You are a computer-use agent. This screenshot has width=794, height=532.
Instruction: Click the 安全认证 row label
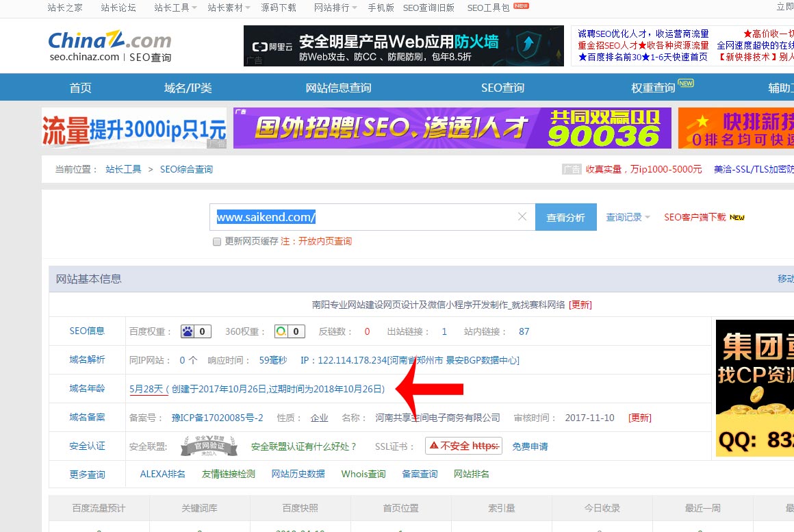[x=87, y=446]
